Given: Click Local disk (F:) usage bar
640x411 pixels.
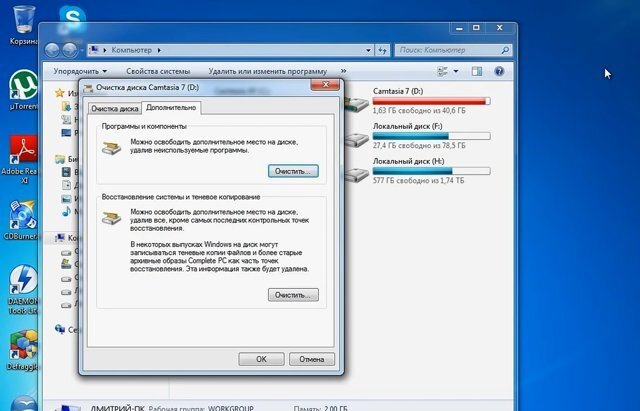Looking at the screenshot, I should coord(431,136).
